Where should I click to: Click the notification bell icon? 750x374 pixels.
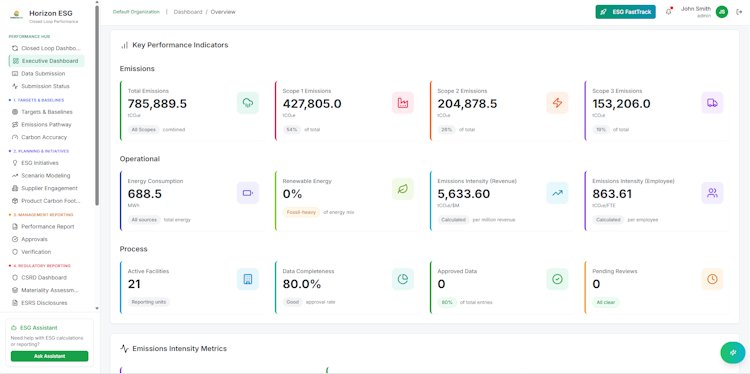668,12
